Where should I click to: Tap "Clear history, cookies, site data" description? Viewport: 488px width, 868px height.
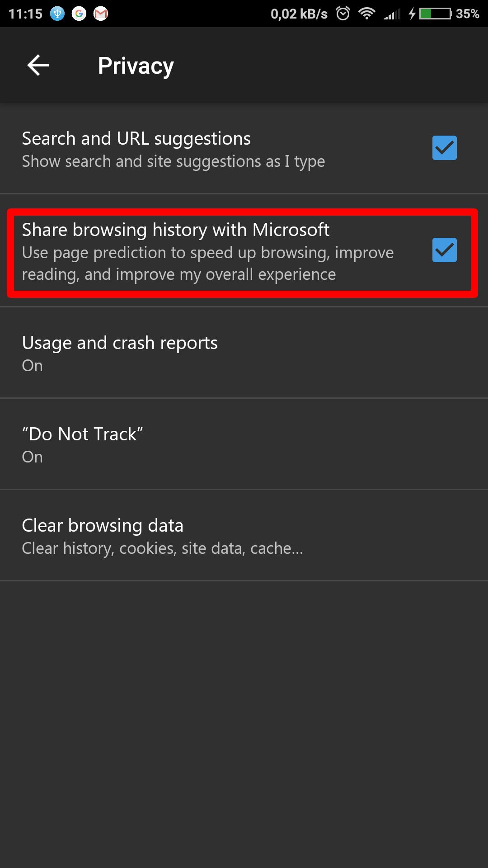[x=162, y=548]
